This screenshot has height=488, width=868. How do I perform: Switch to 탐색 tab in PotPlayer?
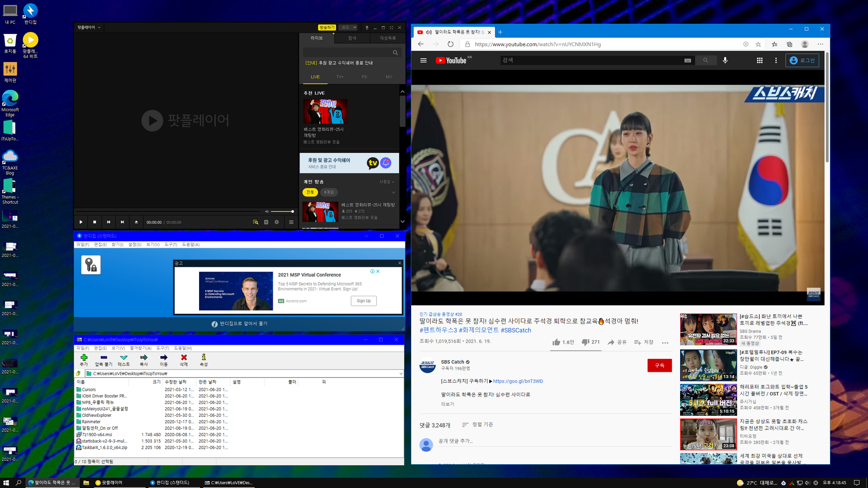tap(352, 38)
